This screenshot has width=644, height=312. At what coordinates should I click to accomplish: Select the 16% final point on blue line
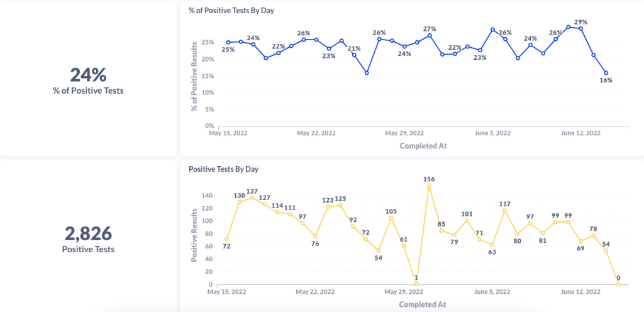point(606,73)
